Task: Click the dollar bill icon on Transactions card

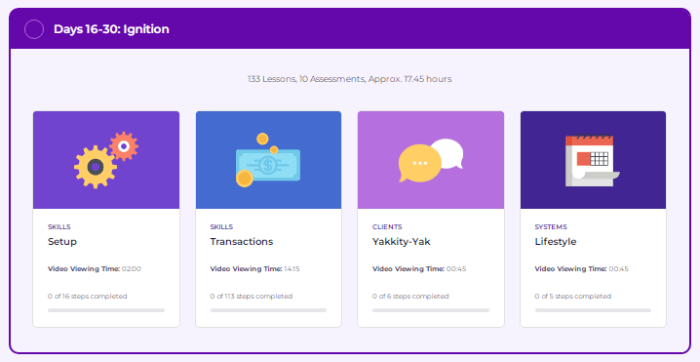Action: (268, 160)
